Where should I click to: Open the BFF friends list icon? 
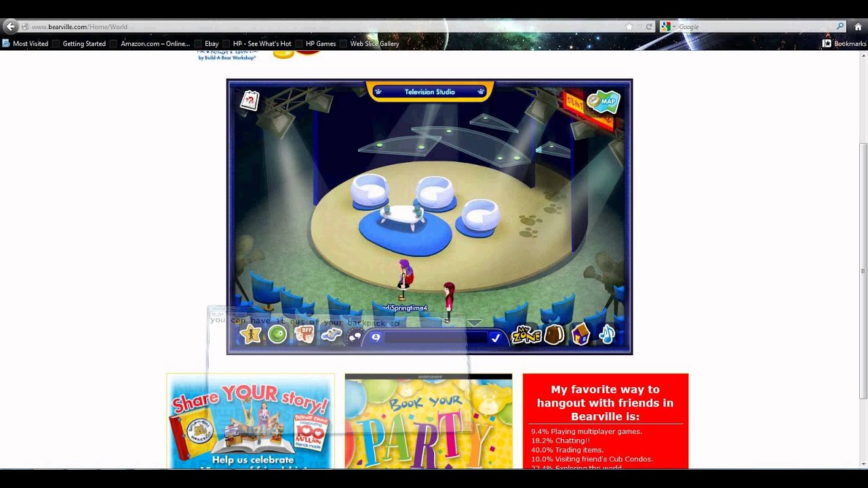pyautogui.click(x=304, y=334)
